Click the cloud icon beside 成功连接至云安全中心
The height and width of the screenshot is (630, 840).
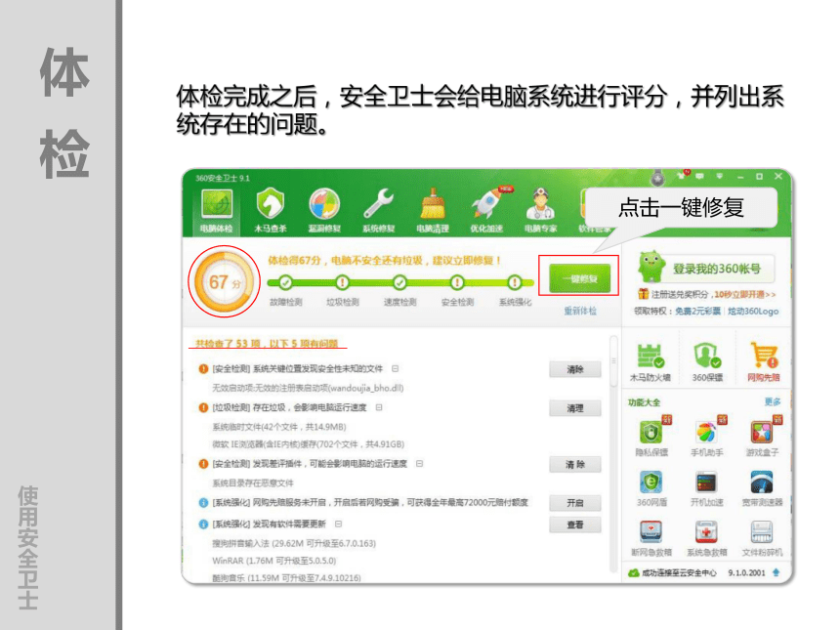[633, 573]
